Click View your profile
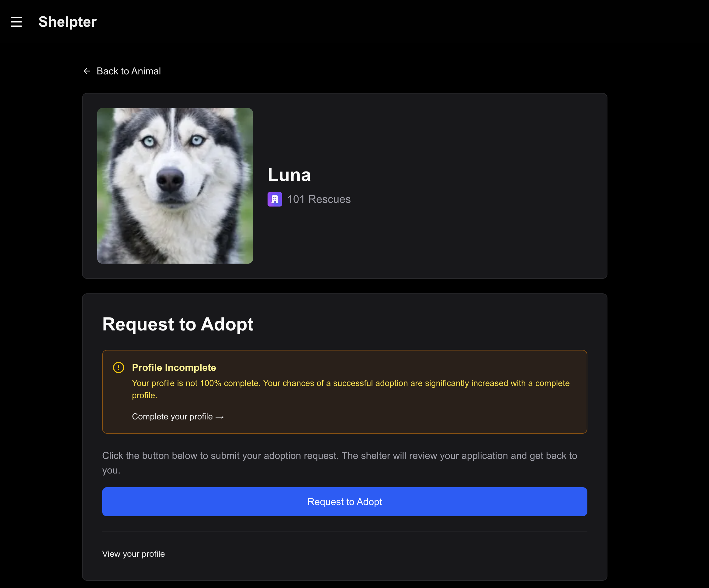Screen dimensions: 709x588 pyautogui.click(x=133, y=554)
